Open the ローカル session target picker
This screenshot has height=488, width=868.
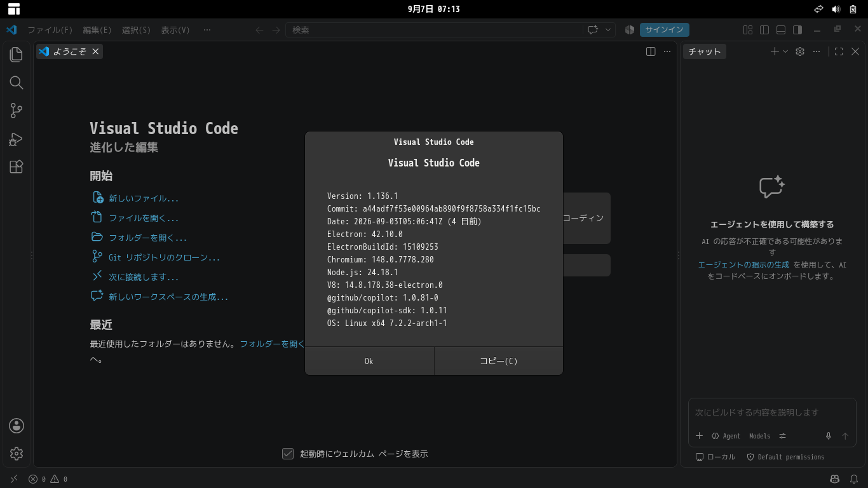715,457
